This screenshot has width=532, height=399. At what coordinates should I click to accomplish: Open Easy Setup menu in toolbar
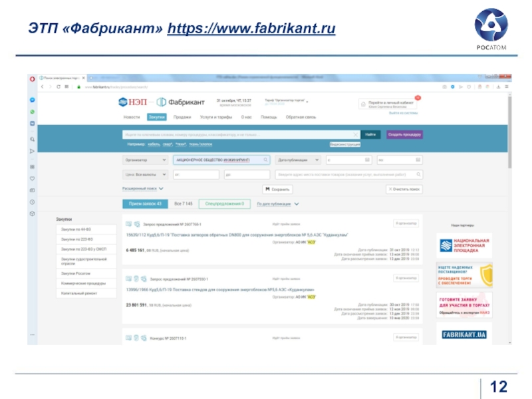[x=507, y=87]
